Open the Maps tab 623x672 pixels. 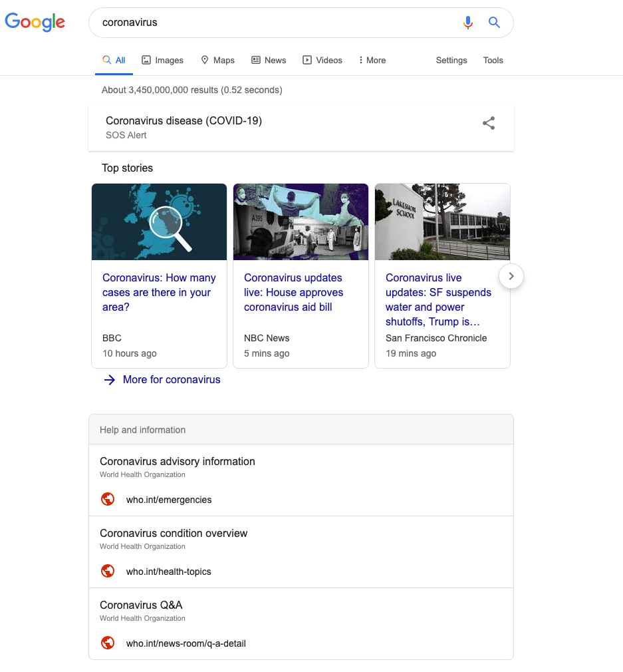coord(217,60)
